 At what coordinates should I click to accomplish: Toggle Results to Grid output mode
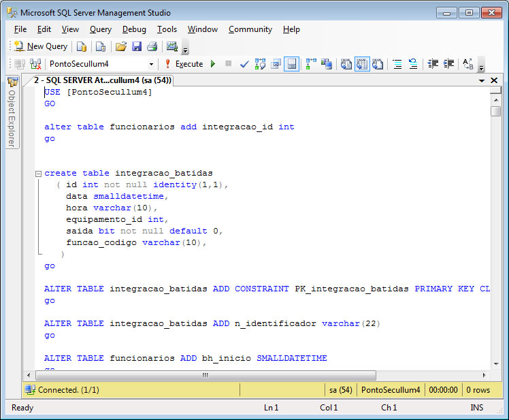(361, 64)
